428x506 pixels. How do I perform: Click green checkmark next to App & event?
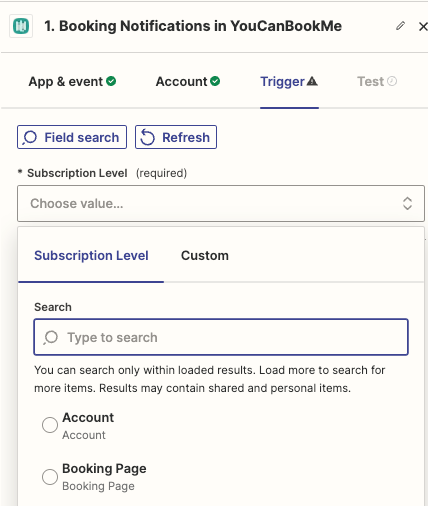coord(111,81)
